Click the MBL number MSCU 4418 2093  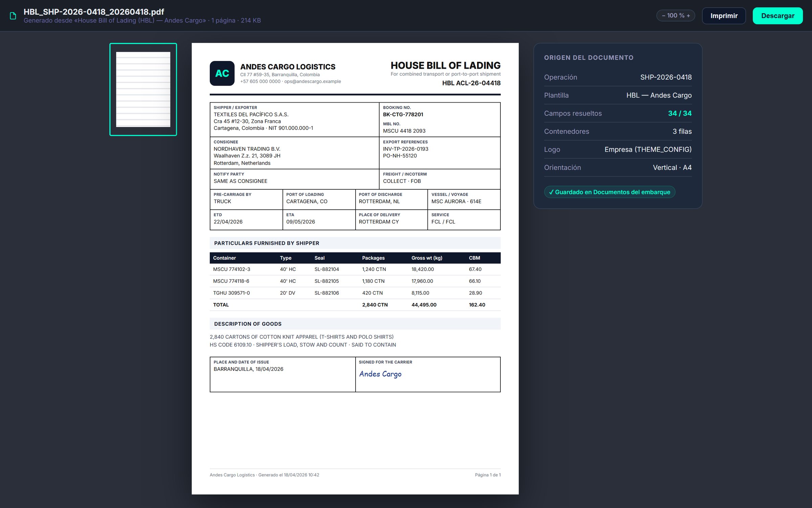pos(404,131)
